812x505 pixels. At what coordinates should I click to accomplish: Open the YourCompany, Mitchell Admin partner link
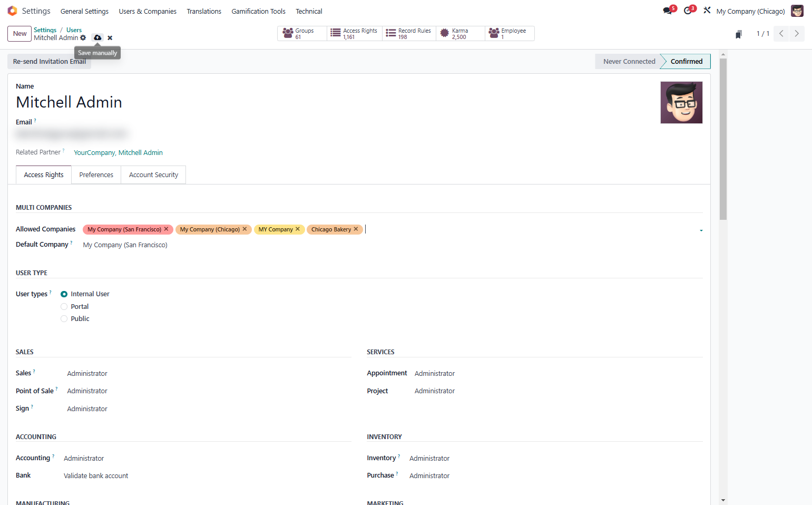[x=118, y=153]
